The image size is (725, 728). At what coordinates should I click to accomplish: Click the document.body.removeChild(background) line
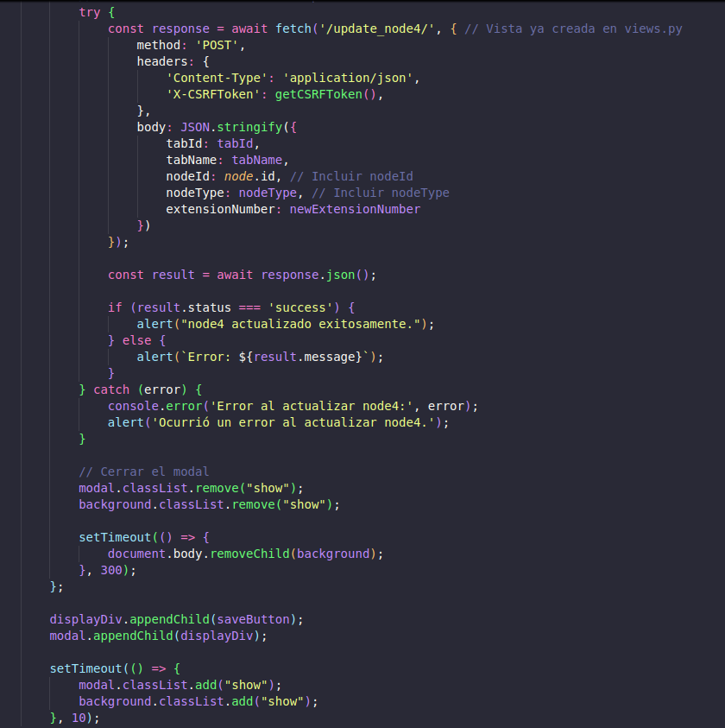245,554
